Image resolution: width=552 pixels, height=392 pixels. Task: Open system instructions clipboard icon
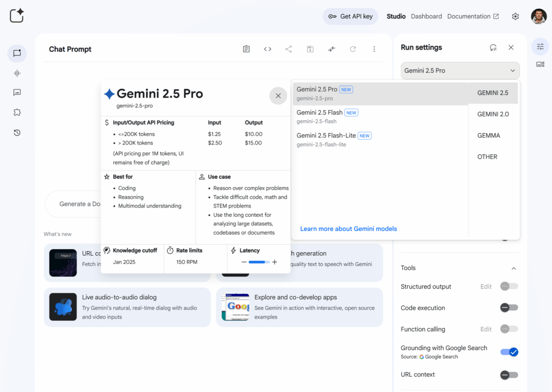tap(246, 49)
